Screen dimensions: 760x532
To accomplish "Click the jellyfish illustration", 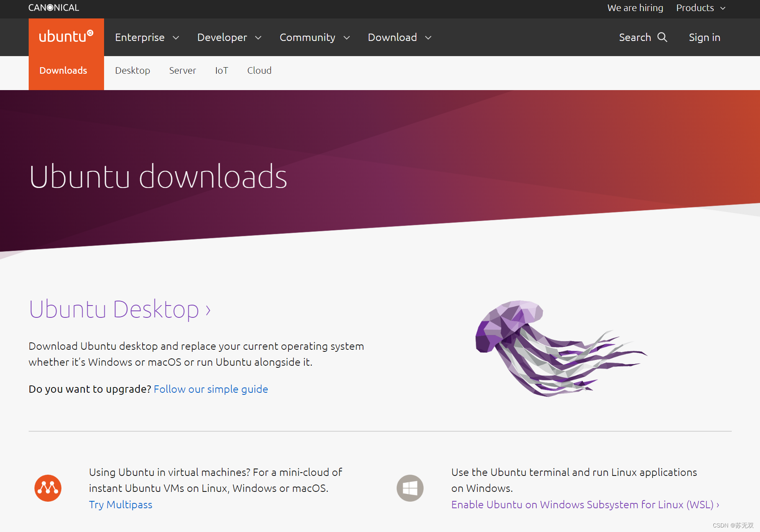I will click(560, 349).
